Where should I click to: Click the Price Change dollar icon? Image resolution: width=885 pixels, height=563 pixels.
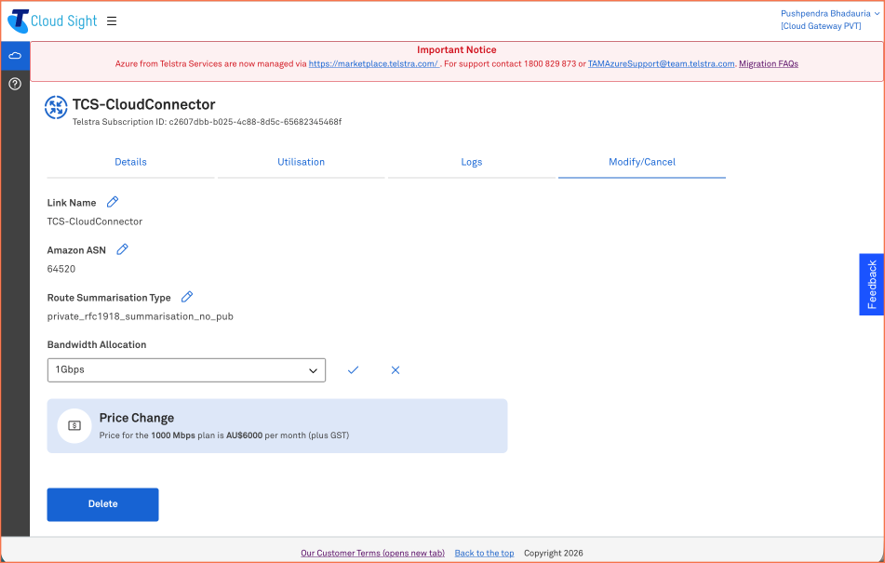[75, 426]
